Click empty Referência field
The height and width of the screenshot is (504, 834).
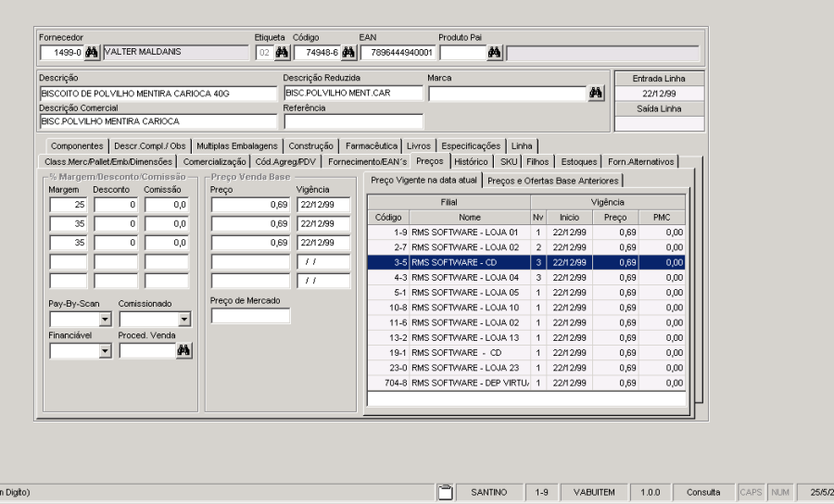[354, 121]
